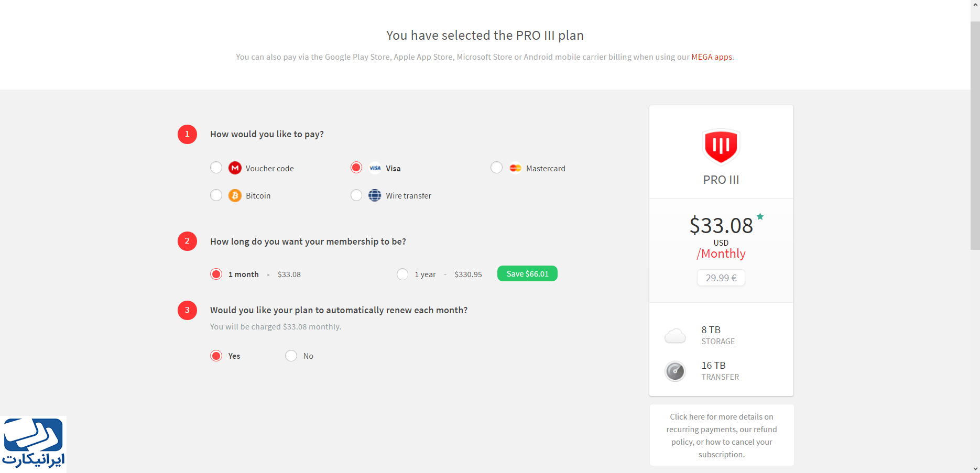Click the Iranicart logo in corner
Image resolution: width=980 pixels, height=473 pixels.
coord(34,444)
